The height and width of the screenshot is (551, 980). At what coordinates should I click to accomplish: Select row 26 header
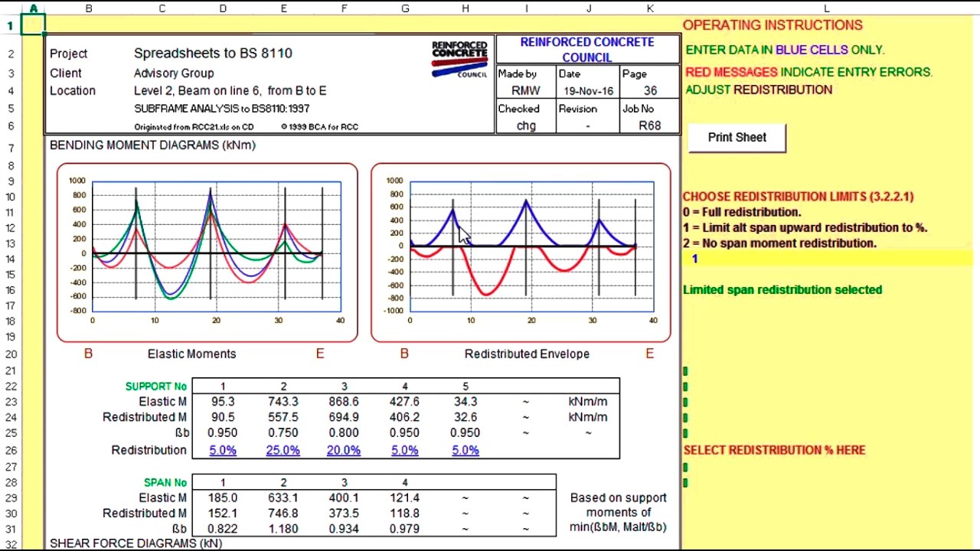pos(11,451)
